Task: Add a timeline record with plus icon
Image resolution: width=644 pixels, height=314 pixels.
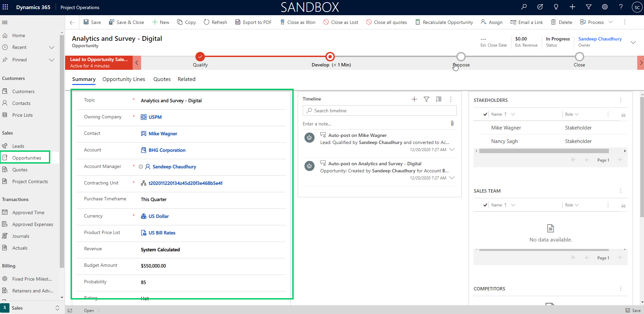Action: [x=414, y=99]
